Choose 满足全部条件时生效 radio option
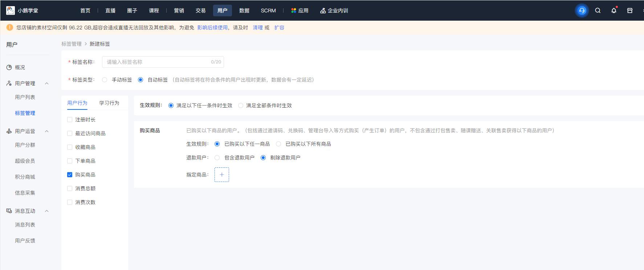Screen dimensions: 644x270 click(241, 105)
